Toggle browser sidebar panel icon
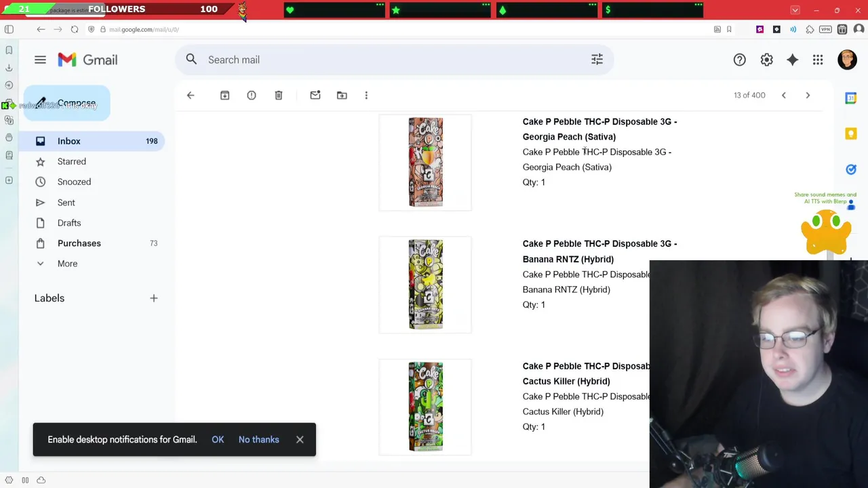The width and height of the screenshot is (868, 488). point(9,29)
